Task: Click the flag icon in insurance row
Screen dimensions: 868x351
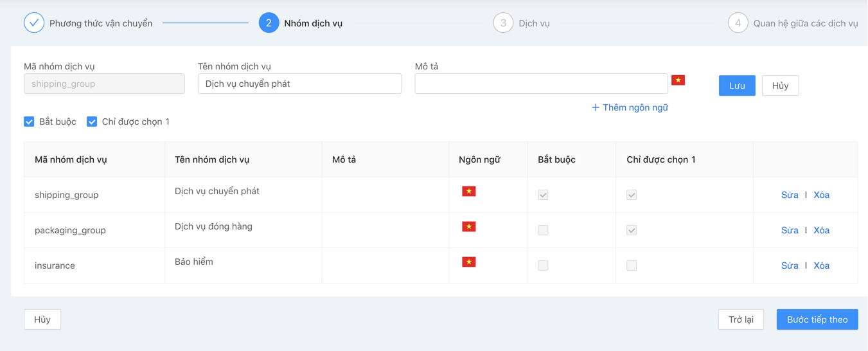Action: (469, 262)
